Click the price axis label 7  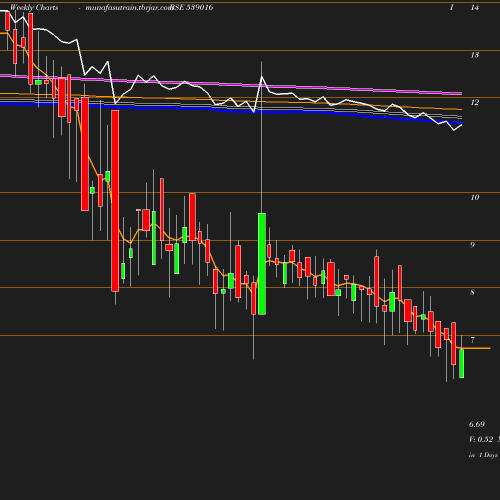coord(472,340)
